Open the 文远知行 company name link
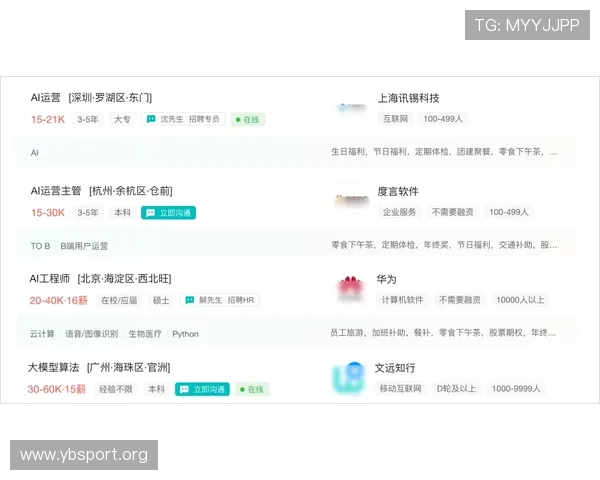Viewport: 600px width, 480px height. (x=395, y=368)
